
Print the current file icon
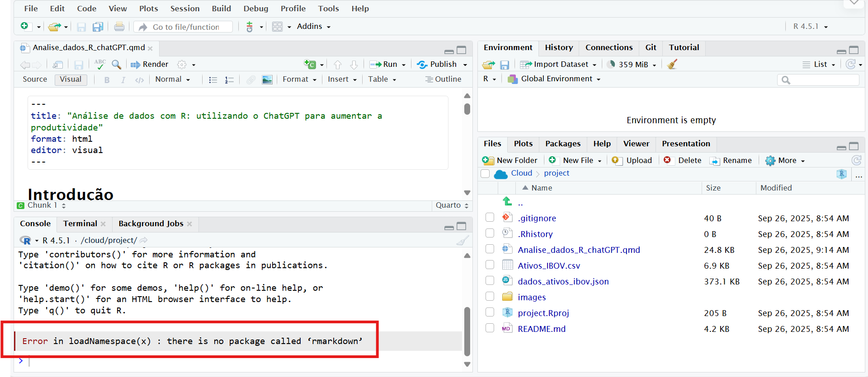[x=119, y=27]
